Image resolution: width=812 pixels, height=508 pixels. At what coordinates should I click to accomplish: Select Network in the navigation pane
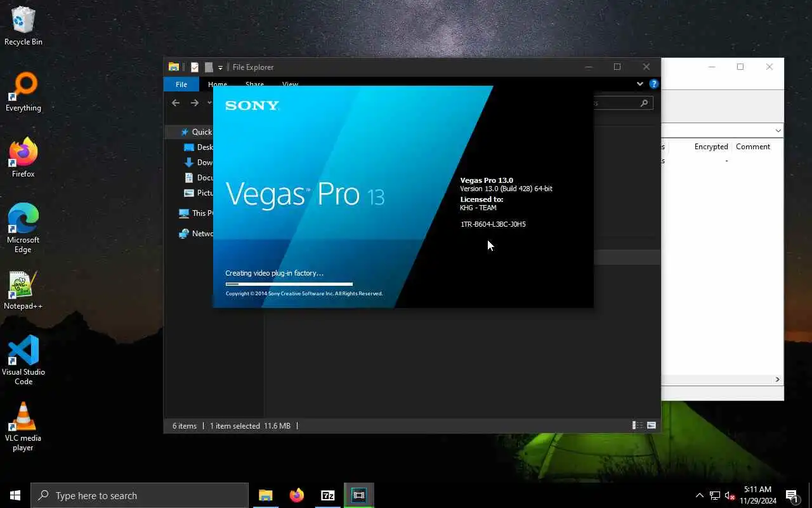pos(196,234)
